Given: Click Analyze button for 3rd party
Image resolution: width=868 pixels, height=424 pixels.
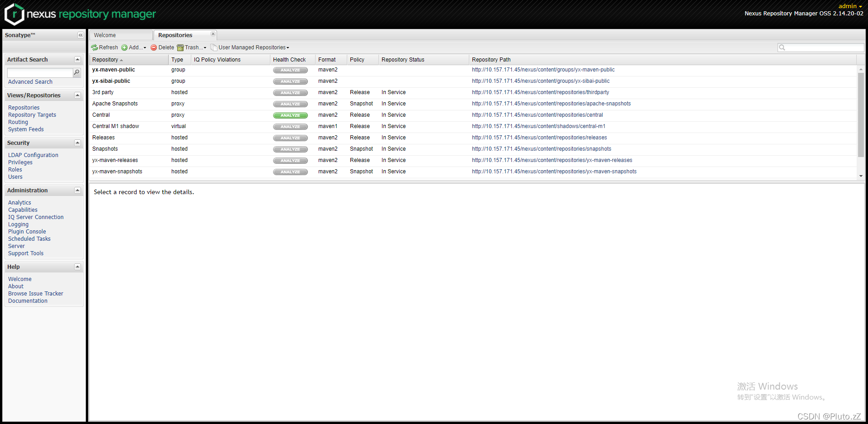Looking at the screenshot, I should pos(290,93).
